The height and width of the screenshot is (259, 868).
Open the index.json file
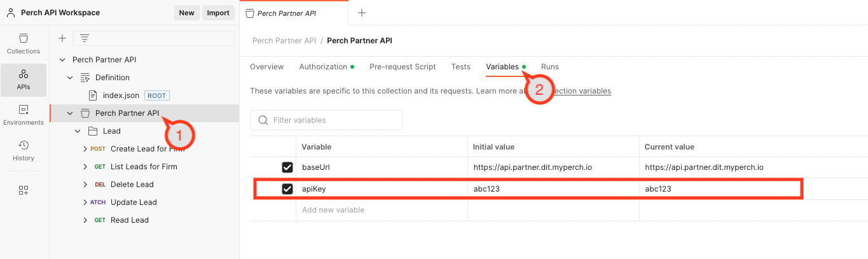121,95
